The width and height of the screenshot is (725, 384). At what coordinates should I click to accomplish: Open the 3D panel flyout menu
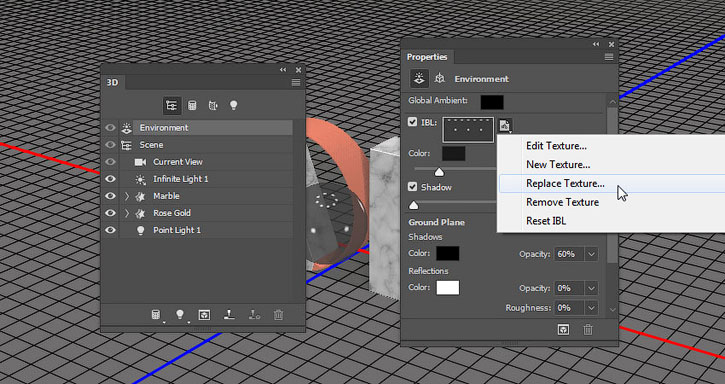[296, 82]
